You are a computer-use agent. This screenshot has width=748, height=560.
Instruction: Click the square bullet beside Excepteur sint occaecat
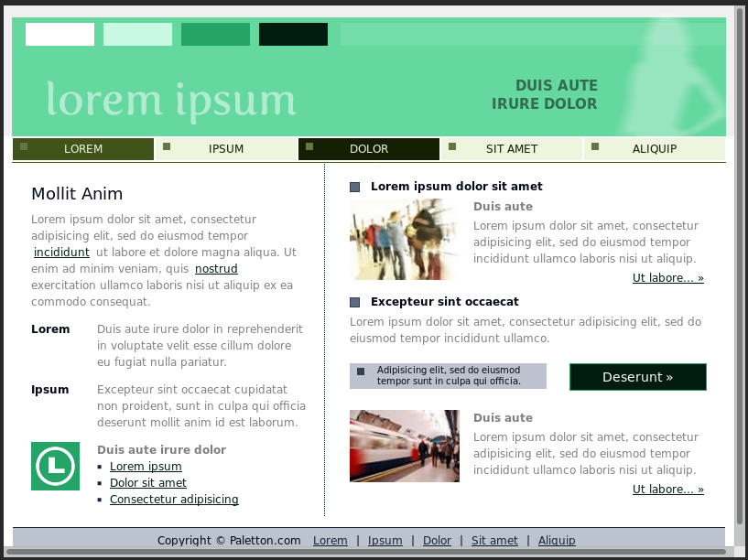click(355, 303)
